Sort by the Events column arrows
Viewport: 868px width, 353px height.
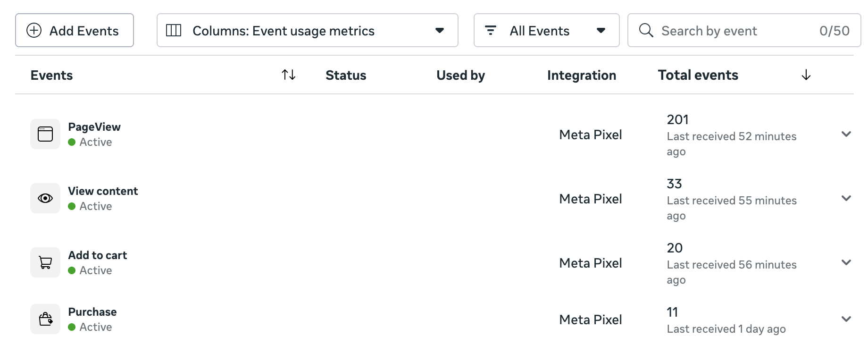pos(289,75)
